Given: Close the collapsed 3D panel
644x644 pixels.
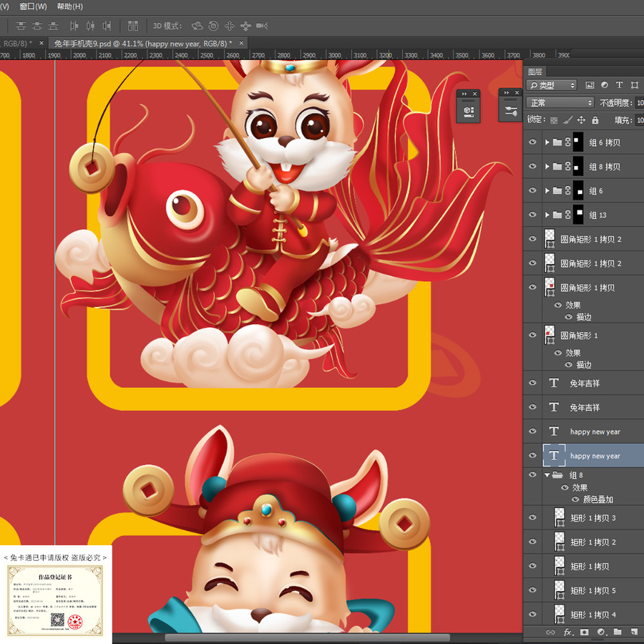Looking at the screenshot, I should coord(475,94).
